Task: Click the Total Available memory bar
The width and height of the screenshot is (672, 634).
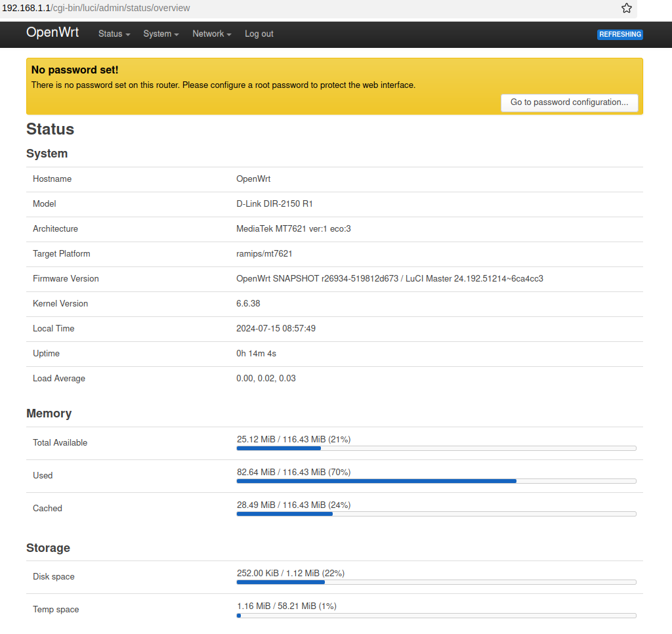Action: (436, 448)
